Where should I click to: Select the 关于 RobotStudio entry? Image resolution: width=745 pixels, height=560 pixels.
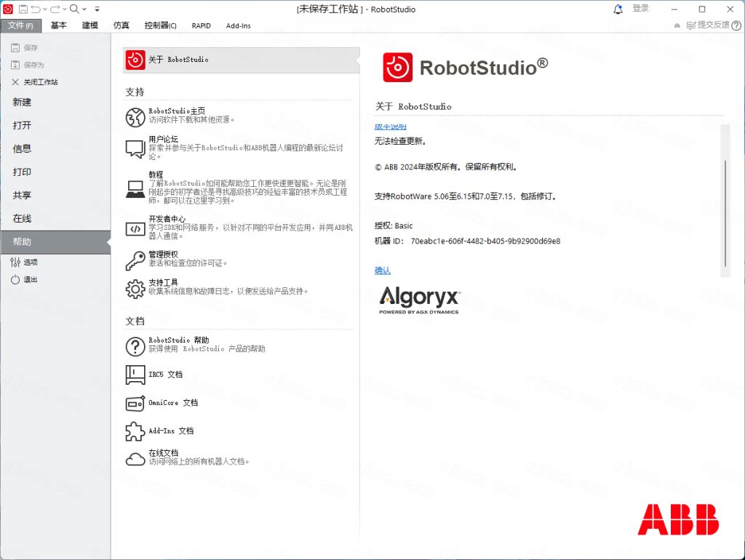click(241, 60)
